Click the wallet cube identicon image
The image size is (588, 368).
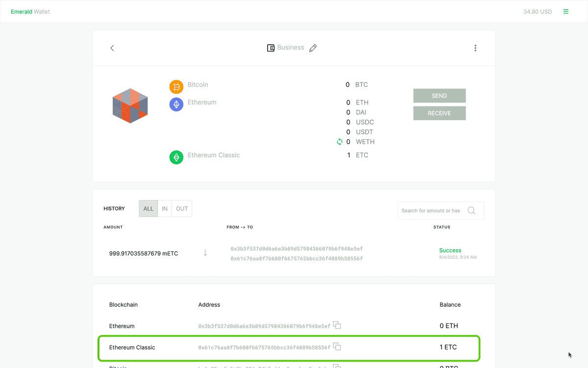pos(130,105)
